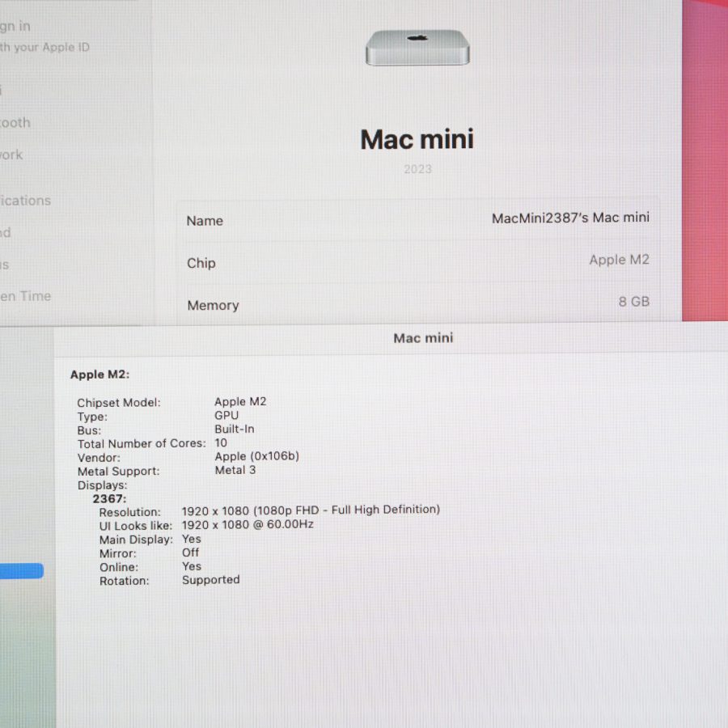The image size is (728, 728).
Task: Open Sign in with your Apple ID
Action: [44, 36]
